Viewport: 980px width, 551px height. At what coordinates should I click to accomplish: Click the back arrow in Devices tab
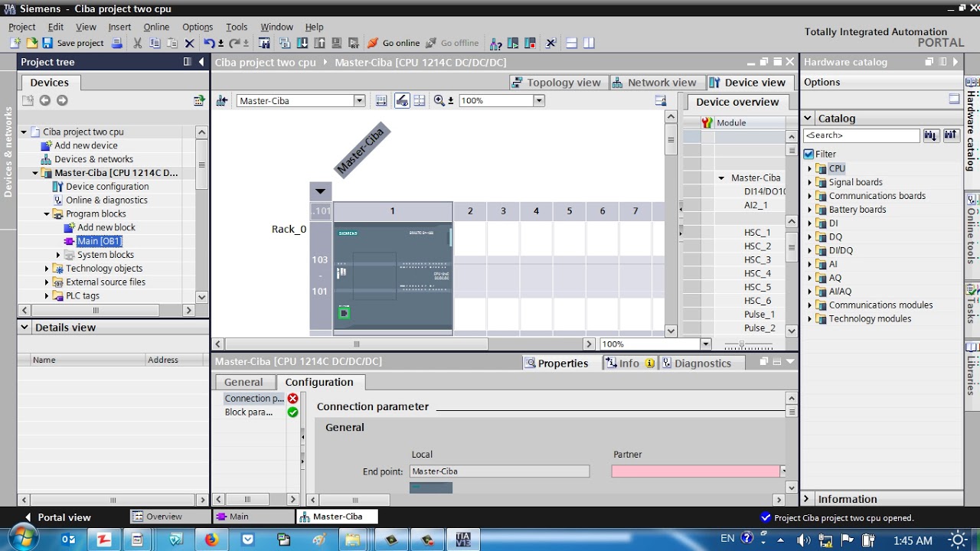click(44, 100)
